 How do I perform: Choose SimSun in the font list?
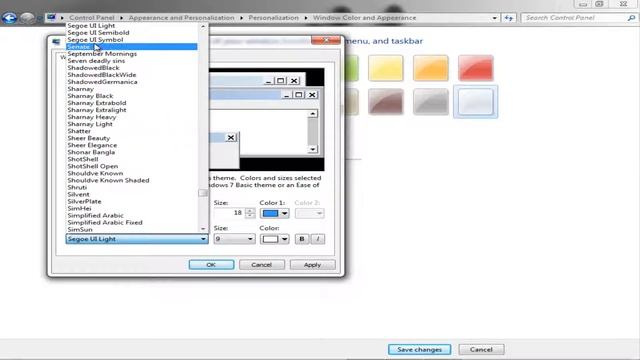point(80,229)
